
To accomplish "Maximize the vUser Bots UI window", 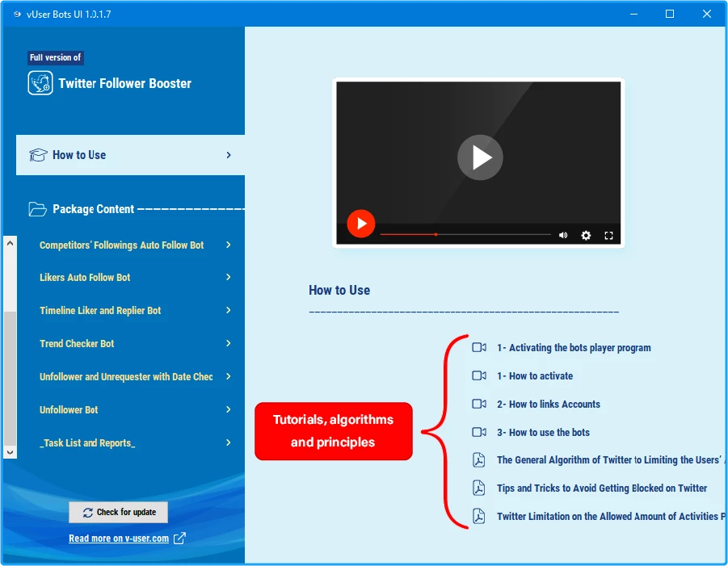I will click(670, 14).
